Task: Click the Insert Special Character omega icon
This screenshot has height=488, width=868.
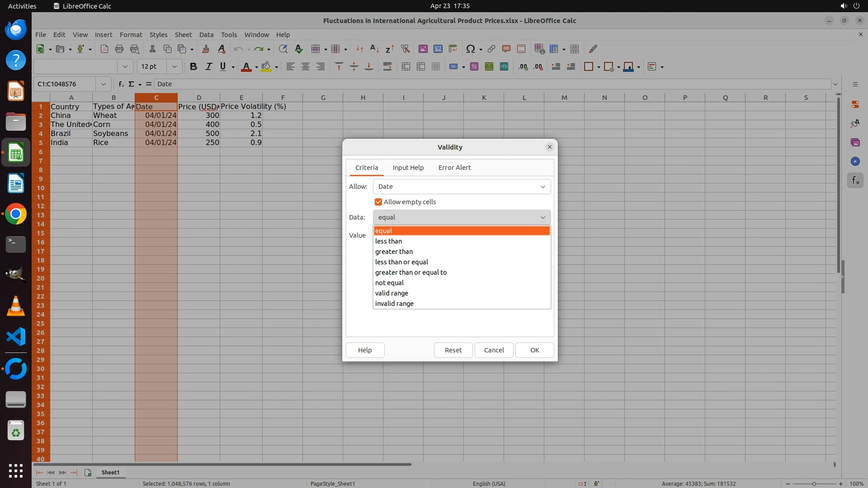Action: [x=470, y=49]
